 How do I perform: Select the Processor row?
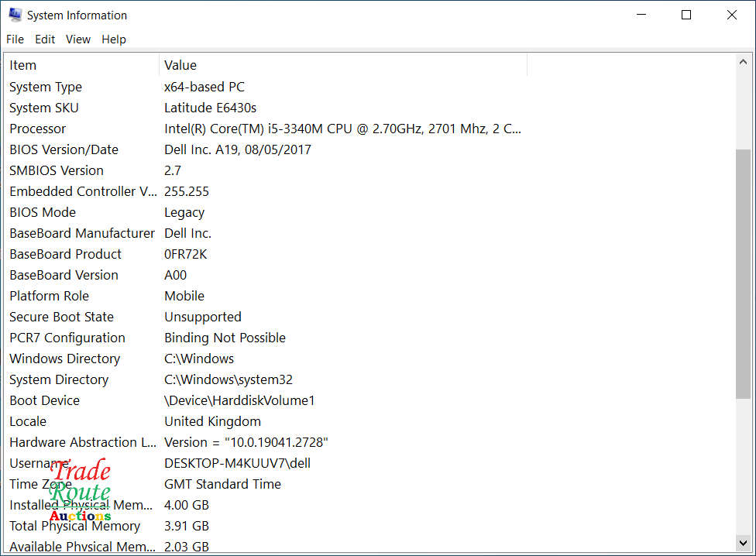38,129
